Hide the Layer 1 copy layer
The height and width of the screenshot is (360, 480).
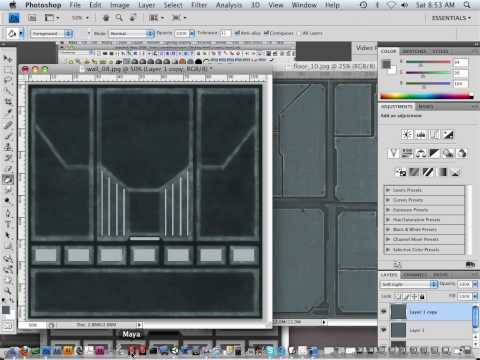[384, 312]
